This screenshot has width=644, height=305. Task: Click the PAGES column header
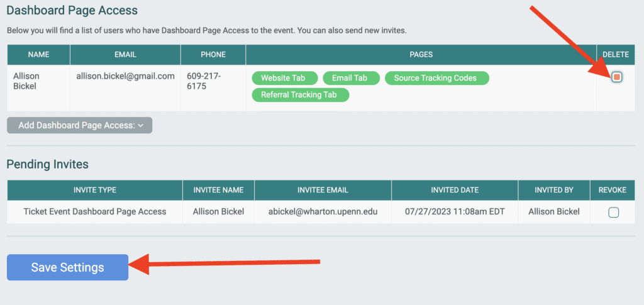tap(421, 55)
